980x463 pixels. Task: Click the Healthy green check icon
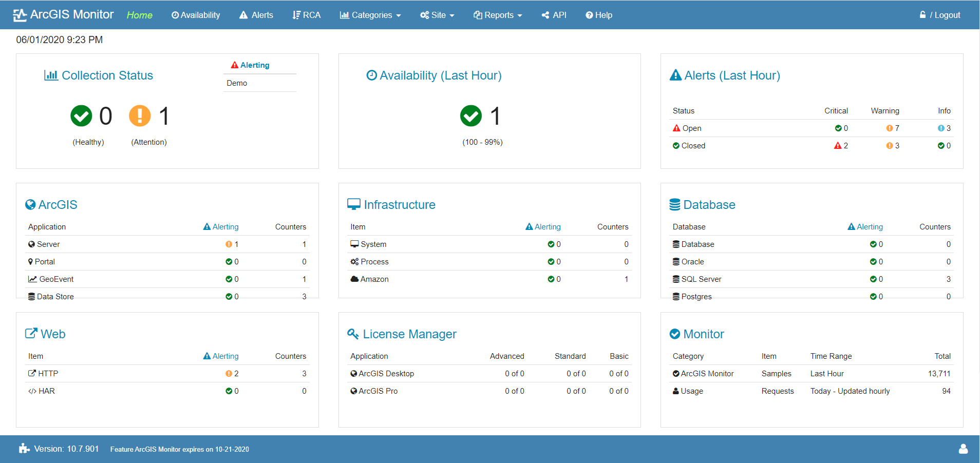click(81, 115)
